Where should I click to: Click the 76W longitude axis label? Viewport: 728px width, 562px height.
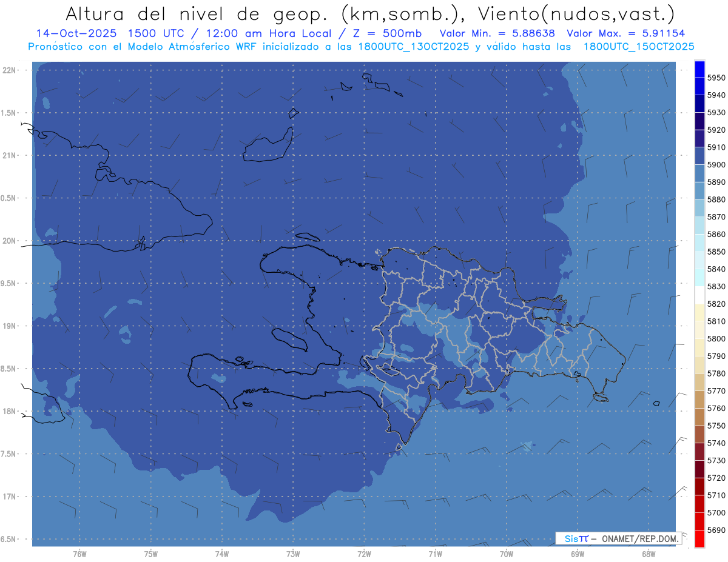tap(79, 554)
